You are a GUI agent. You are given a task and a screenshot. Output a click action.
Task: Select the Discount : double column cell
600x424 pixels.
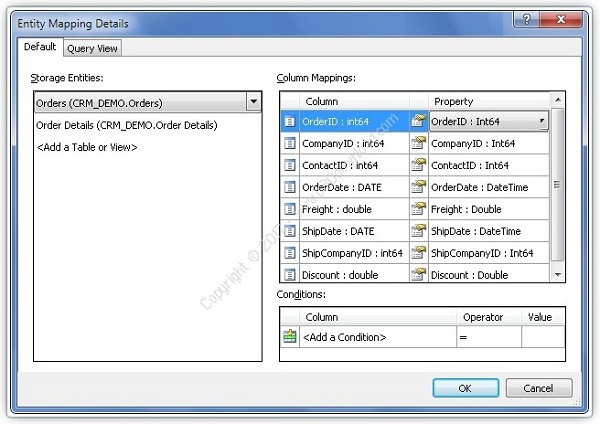(354, 274)
